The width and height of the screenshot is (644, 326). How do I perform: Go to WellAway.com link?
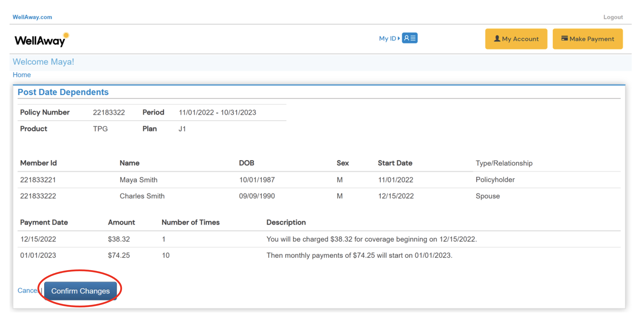[x=32, y=17]
